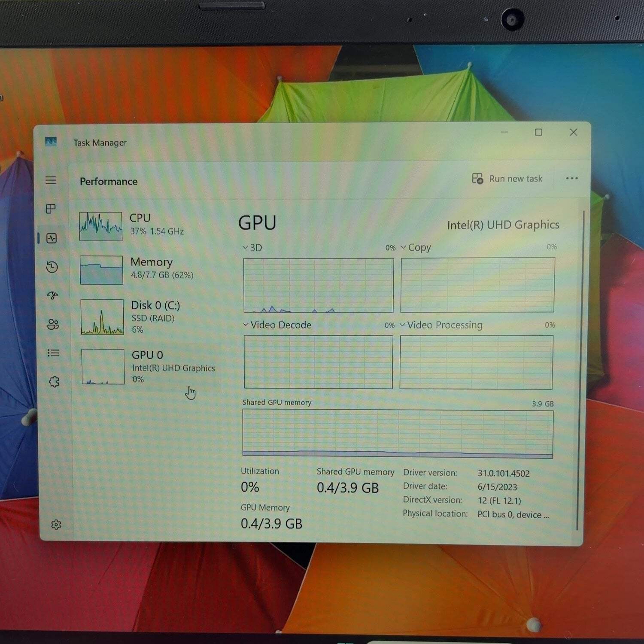The image size is (644, 644).
Task: Open the 3D engine graph dropdown
Action: click(x=252, y=248)
